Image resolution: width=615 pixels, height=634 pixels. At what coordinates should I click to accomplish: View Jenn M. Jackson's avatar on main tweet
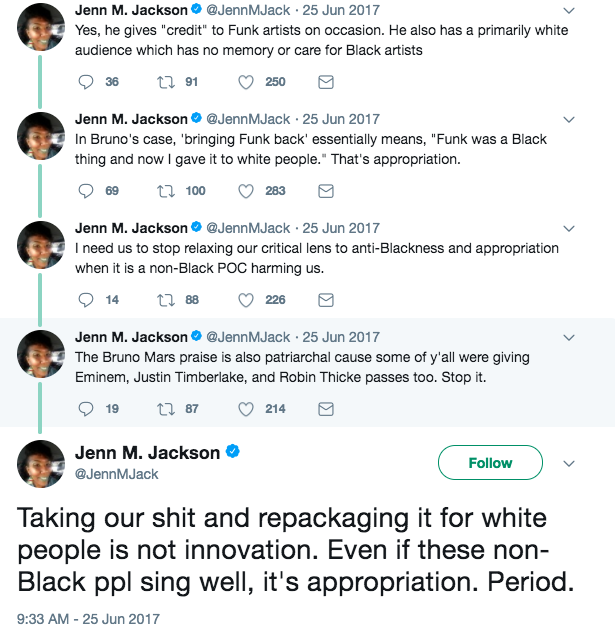pyautogui.click(x=41, y=464)
